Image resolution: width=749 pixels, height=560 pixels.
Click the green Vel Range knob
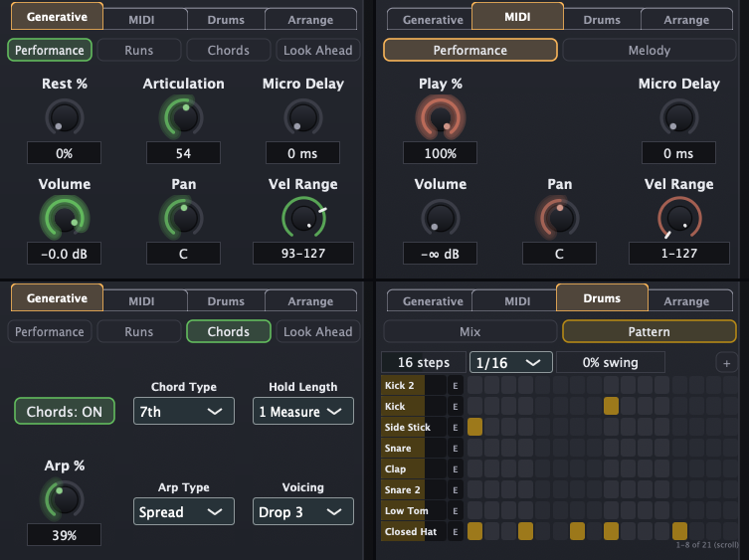point(303,218)
